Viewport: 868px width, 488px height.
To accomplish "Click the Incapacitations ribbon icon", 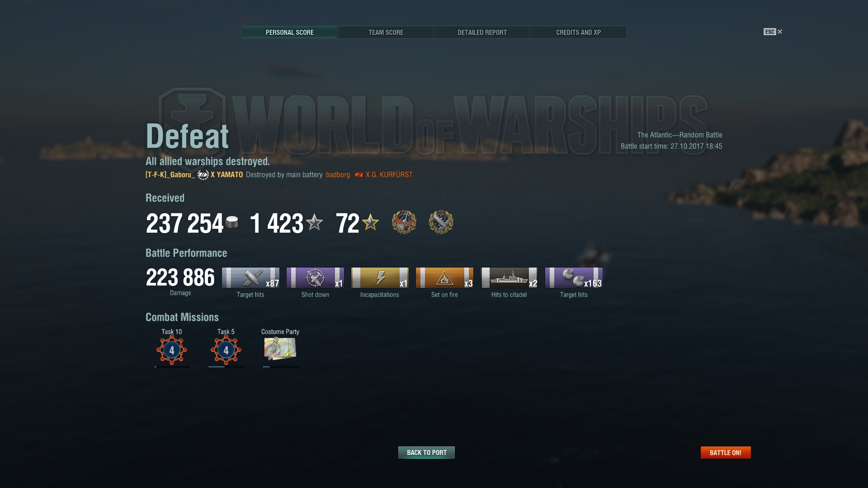I will [380, 278].
